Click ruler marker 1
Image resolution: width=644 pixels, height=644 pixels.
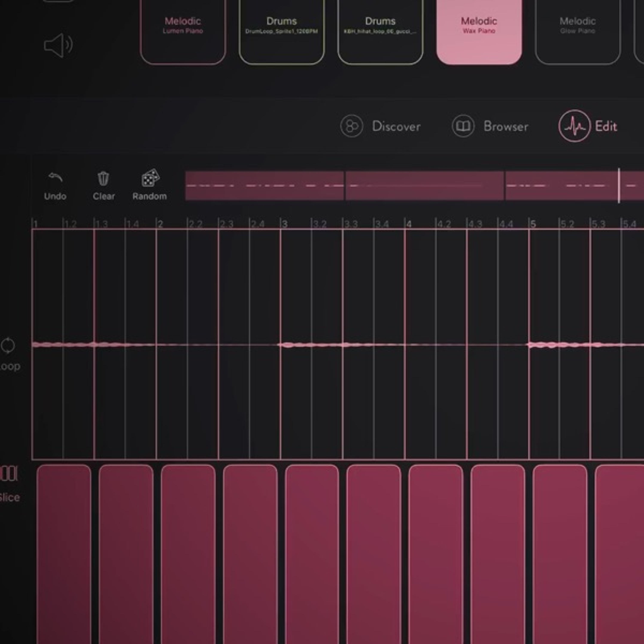[x=35, y=224]
